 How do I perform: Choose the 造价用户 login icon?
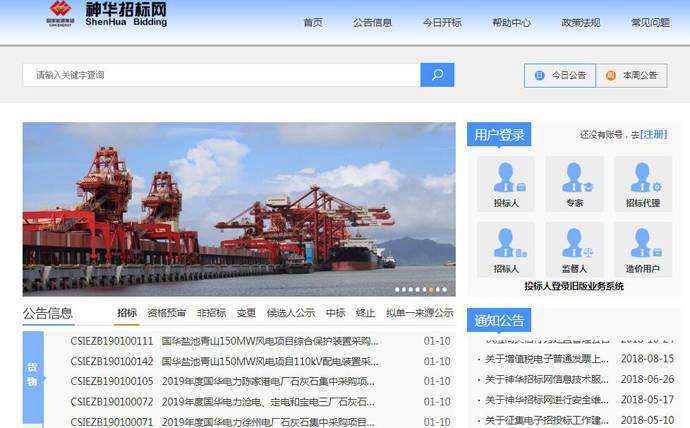pyautogui.click(x=642, y=249)
